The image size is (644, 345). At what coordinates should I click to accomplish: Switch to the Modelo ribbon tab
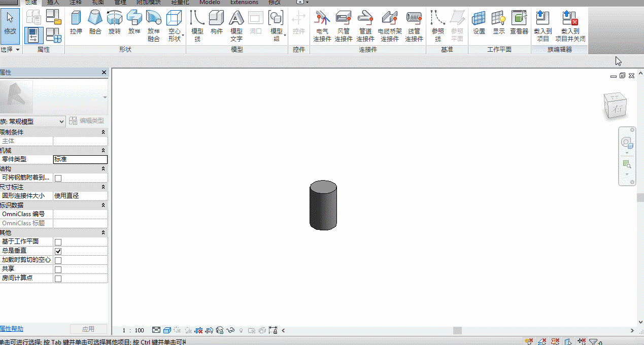pos(210,3)
